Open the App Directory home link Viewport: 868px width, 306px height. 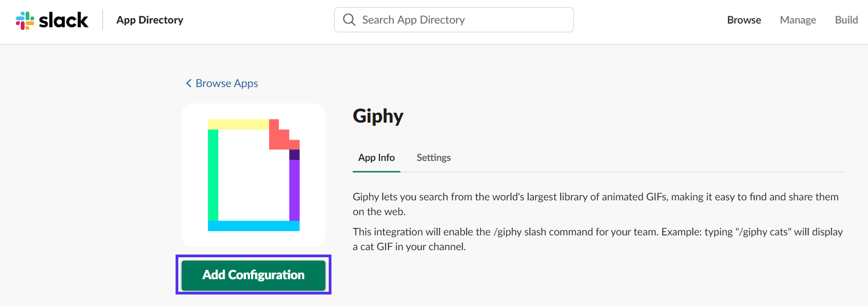click(149, 20)
